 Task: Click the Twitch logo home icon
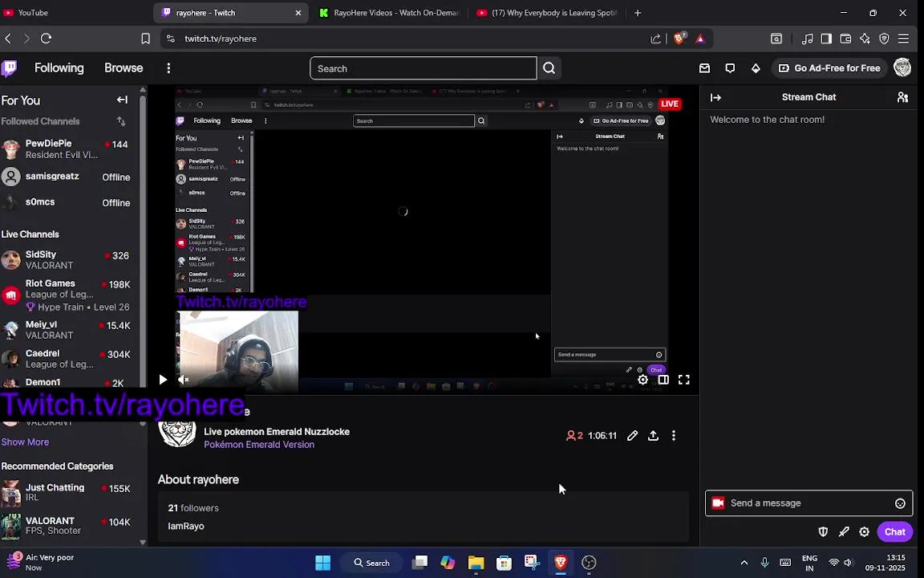9,68
